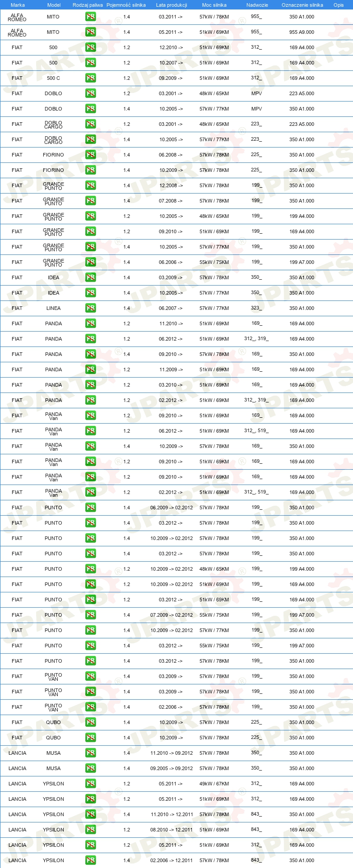The image size is (353, 868).
Task: Click the date 09.2009 ->
Action: click(x=171, y=78)
